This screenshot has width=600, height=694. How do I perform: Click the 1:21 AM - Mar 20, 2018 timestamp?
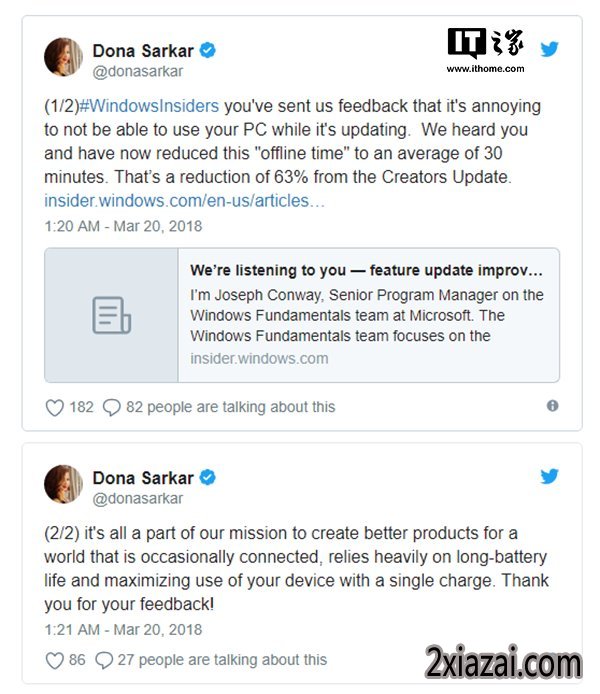(123, 630)
